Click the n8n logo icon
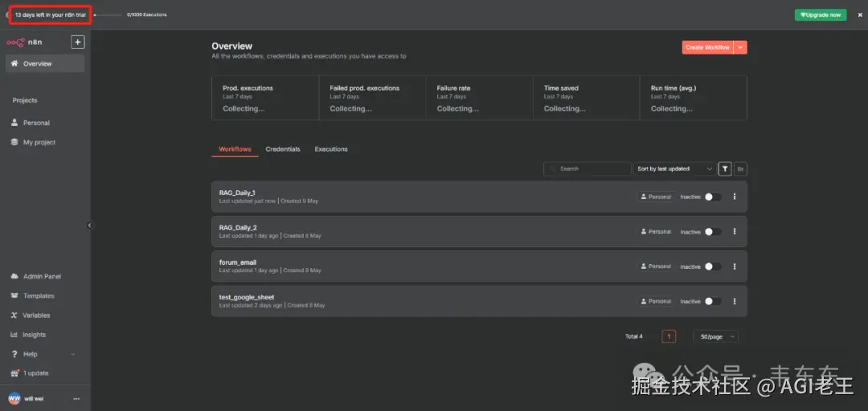The image size is (868, 411). click(x=15, y=43)
